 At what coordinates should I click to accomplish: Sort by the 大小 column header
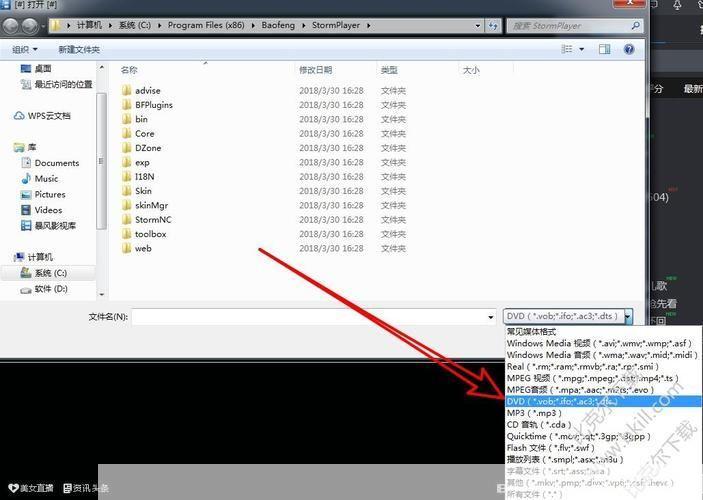click(x=471, y=70)
